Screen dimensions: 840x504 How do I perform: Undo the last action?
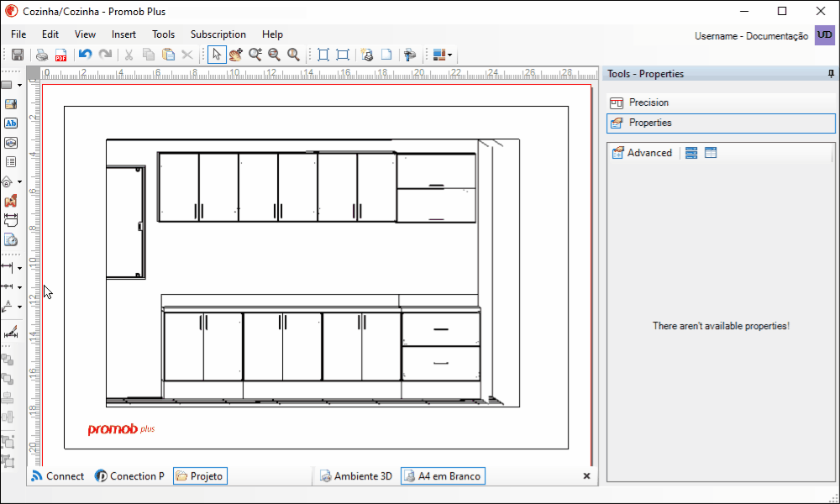point(85,55)
